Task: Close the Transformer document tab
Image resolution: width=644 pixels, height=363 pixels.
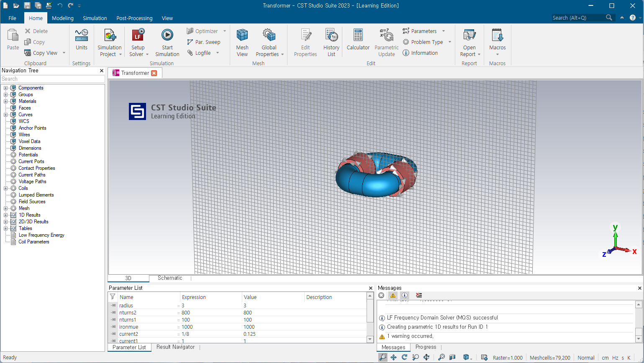Action: click(154, 73)
